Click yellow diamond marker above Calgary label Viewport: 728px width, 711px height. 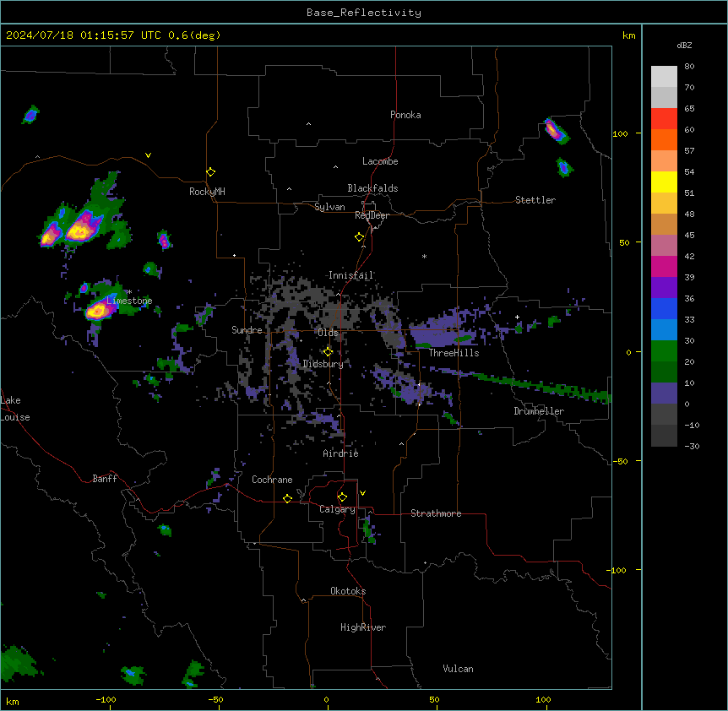(x=342, y=497)
